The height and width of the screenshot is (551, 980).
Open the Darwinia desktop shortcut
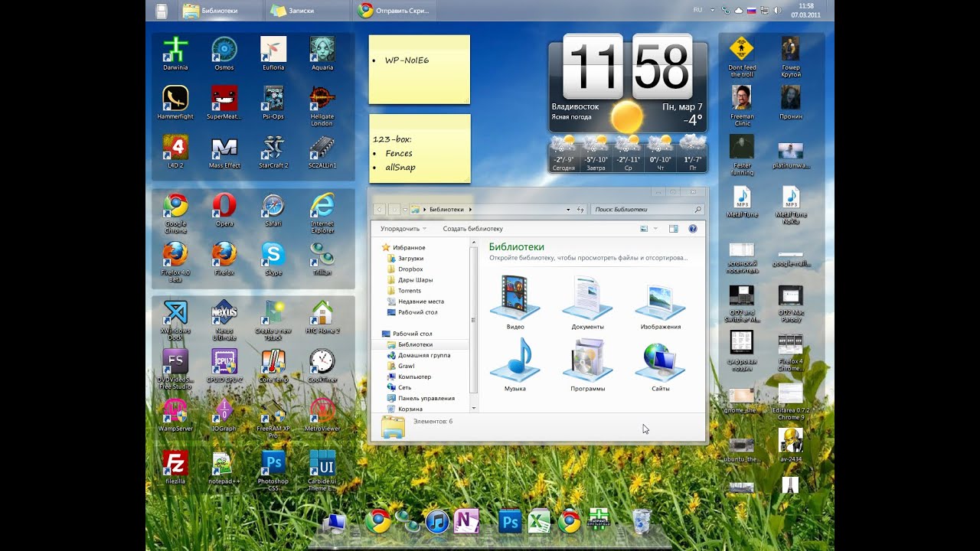[x=175, y=54]
